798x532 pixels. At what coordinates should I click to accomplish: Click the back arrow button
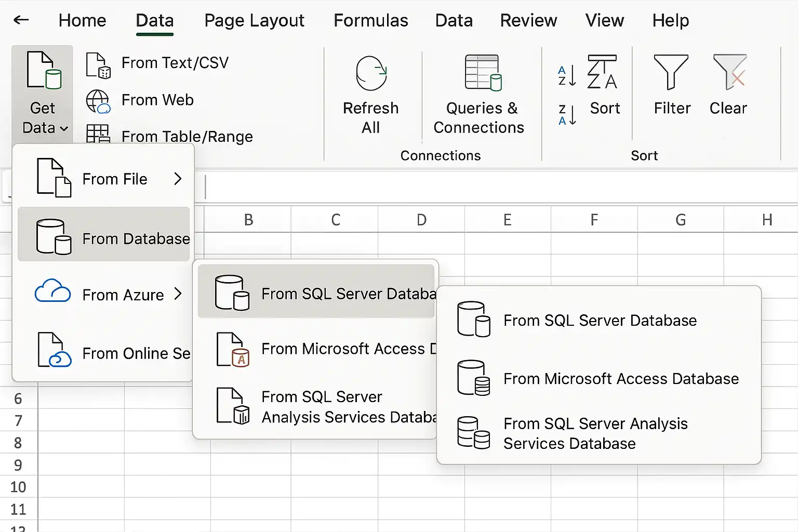click(21, 20)
